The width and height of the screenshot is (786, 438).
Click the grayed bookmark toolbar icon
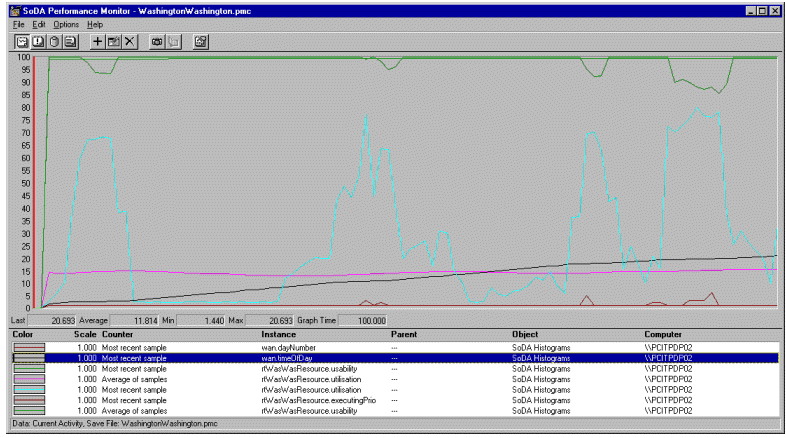pos(173,42)
